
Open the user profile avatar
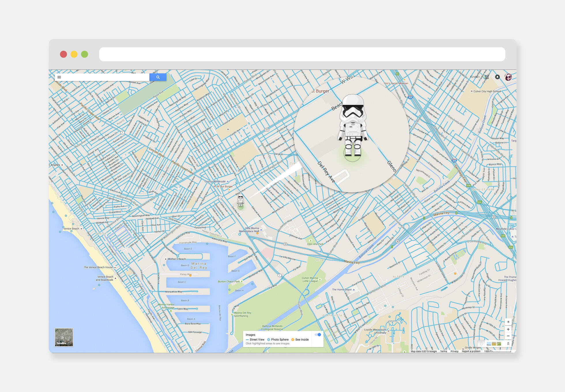[x=508, y=77]
